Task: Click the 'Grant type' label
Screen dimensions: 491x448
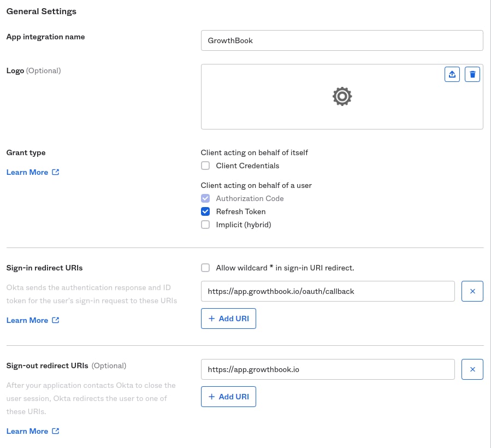Action: [x=26, y=152]
